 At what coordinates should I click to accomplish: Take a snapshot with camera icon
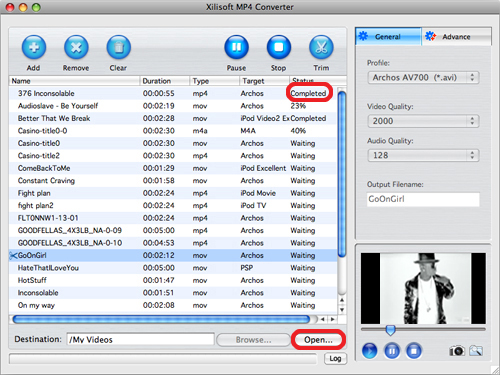[x=457, y=350]
